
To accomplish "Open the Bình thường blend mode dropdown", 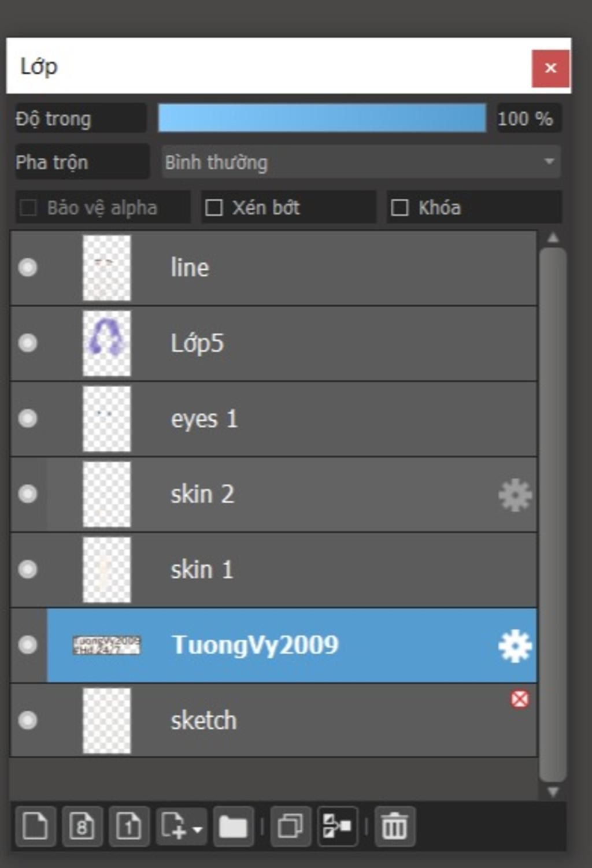I will point(360,162).
